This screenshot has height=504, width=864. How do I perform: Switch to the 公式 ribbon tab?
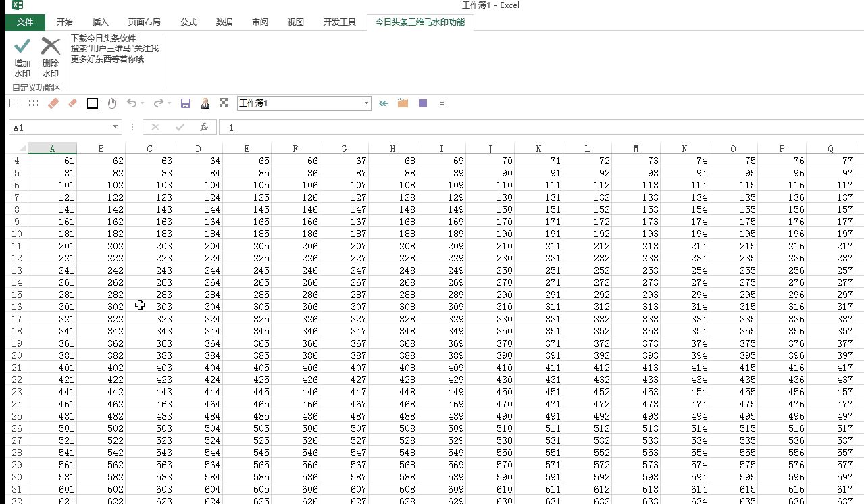(188, 22)
